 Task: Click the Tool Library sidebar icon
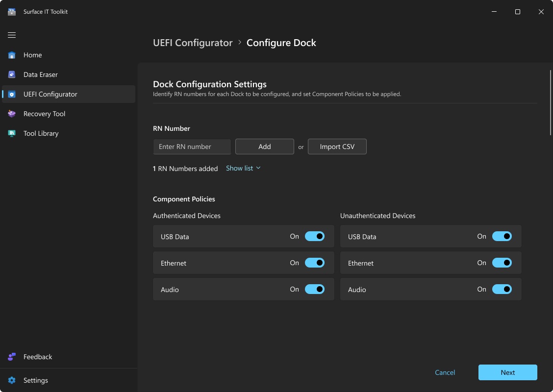coord(12,133)
